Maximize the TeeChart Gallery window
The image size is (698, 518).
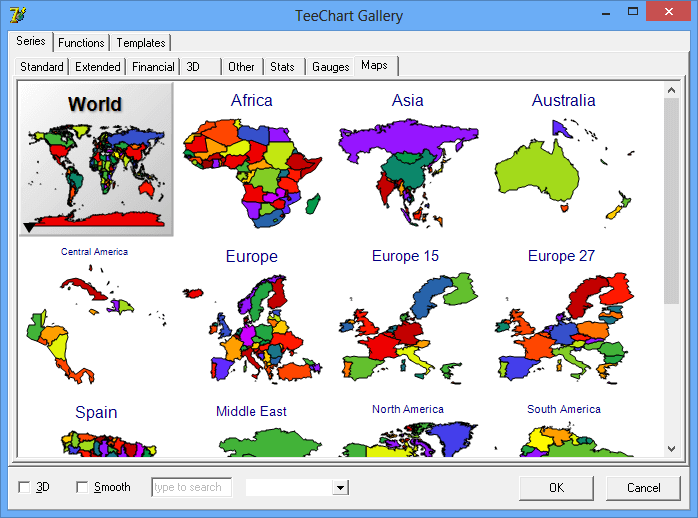633,12
